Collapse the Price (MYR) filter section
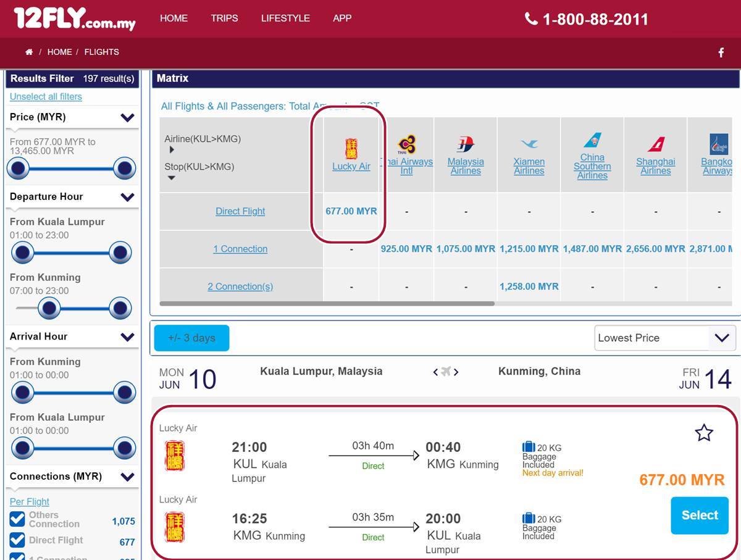Image resolution: width=741 pixels, height=560 pixels. point(127,117)
